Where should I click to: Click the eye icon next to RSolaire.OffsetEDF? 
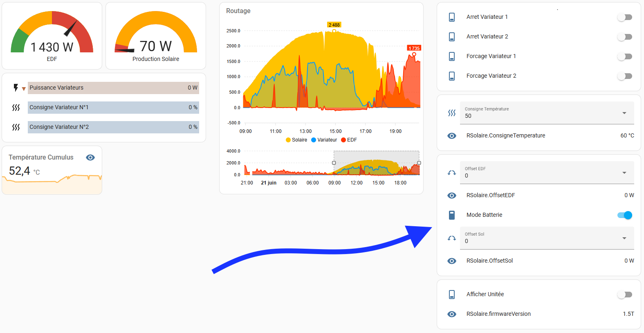452,196
